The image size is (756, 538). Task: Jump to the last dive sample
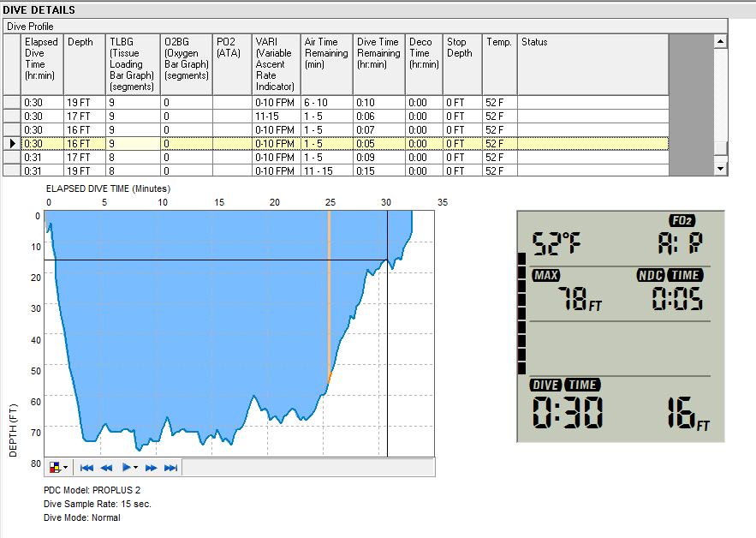click(170, 468)
